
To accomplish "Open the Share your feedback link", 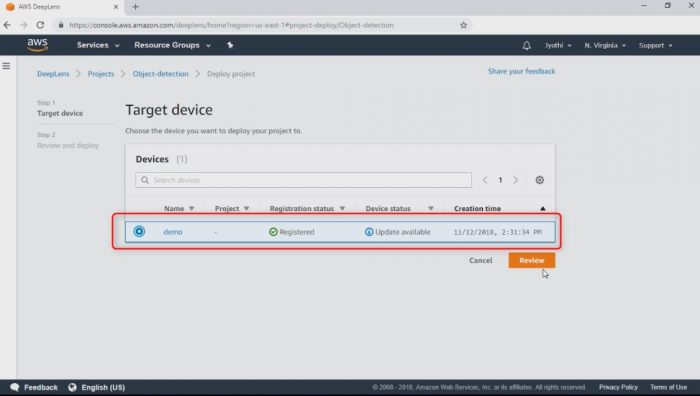I will tap(521, 71).
